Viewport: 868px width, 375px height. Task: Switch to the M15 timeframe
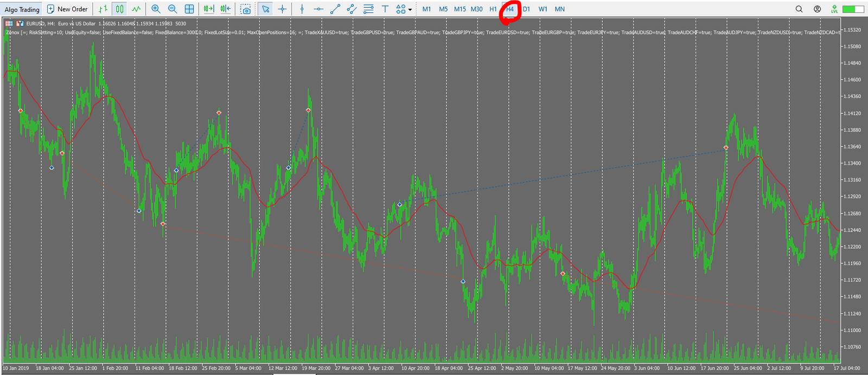(x=460, y=9)
